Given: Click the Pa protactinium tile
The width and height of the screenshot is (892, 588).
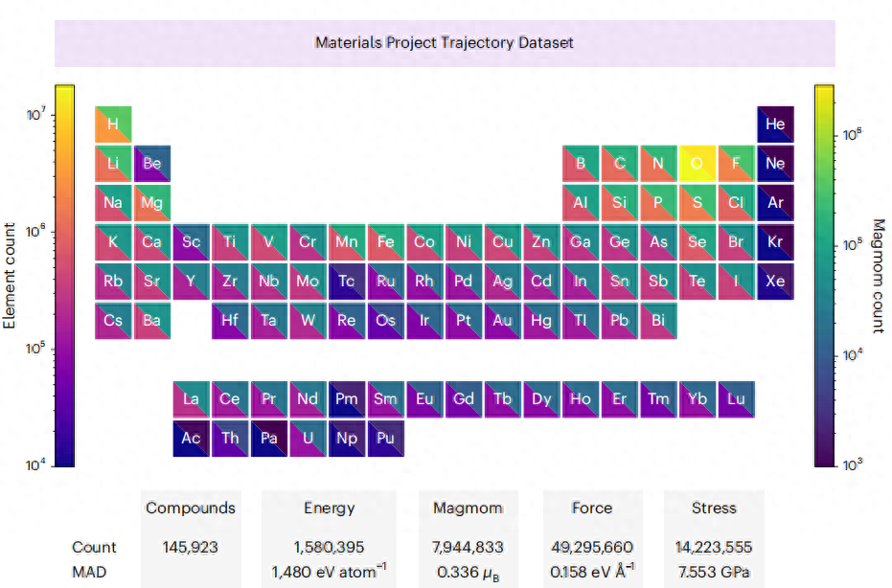Looking at the screenshot, I should coord(269,439).
